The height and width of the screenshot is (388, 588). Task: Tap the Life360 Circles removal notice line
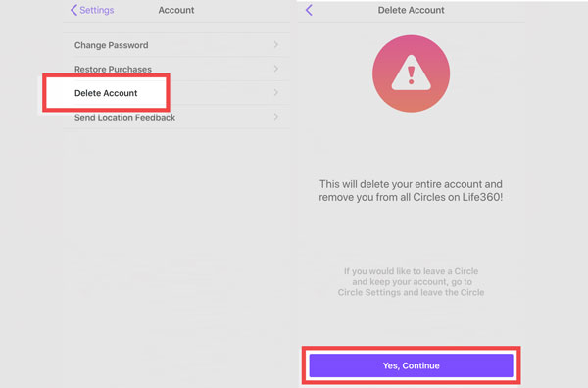411,197
